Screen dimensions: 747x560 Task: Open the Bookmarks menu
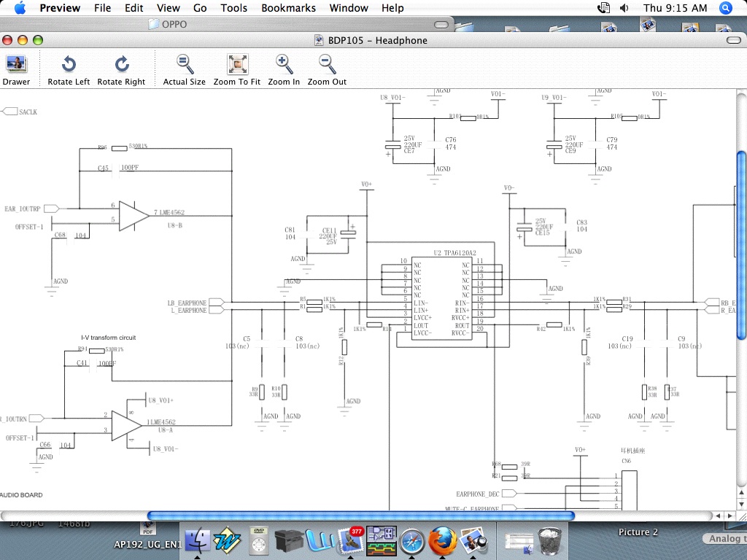coord(288,7)
